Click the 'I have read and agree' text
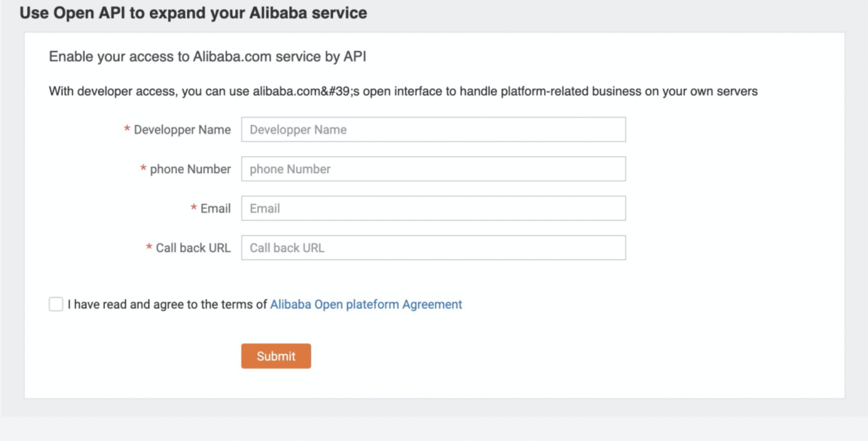Image resolution: width=868 pixels, height=441 pixels. pos(168,304)
